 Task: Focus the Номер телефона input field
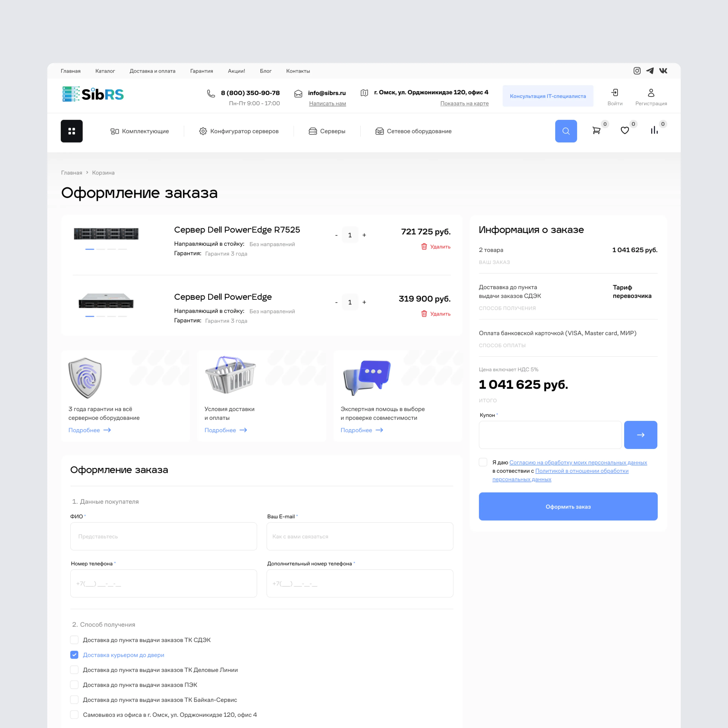coord(163,583)
